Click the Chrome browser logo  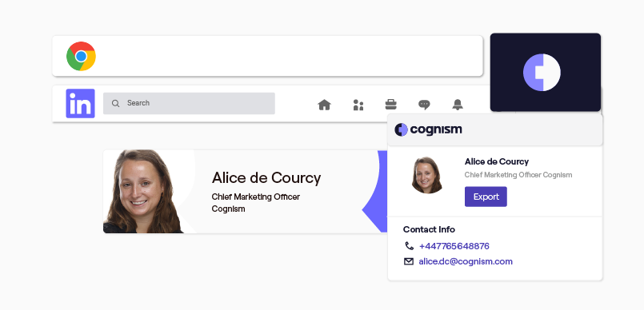pos(81,56)
